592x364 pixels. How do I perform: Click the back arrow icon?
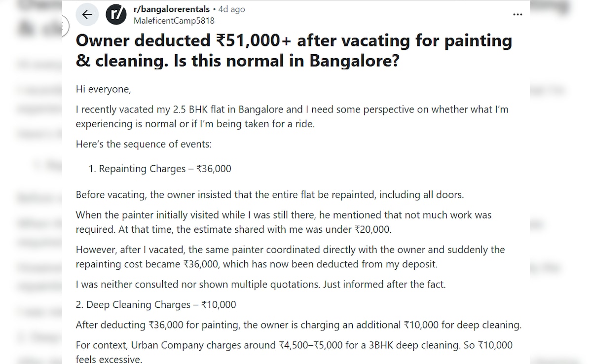pos(87,14)
